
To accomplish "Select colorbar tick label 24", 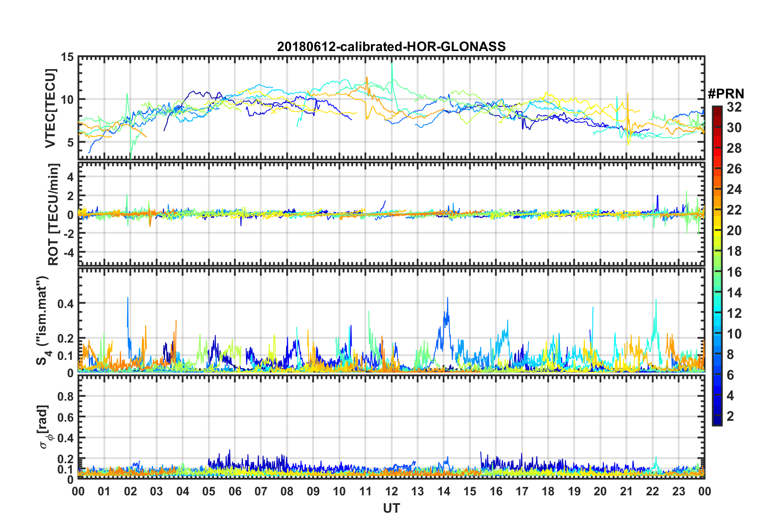I will click(x=734, y=189).
